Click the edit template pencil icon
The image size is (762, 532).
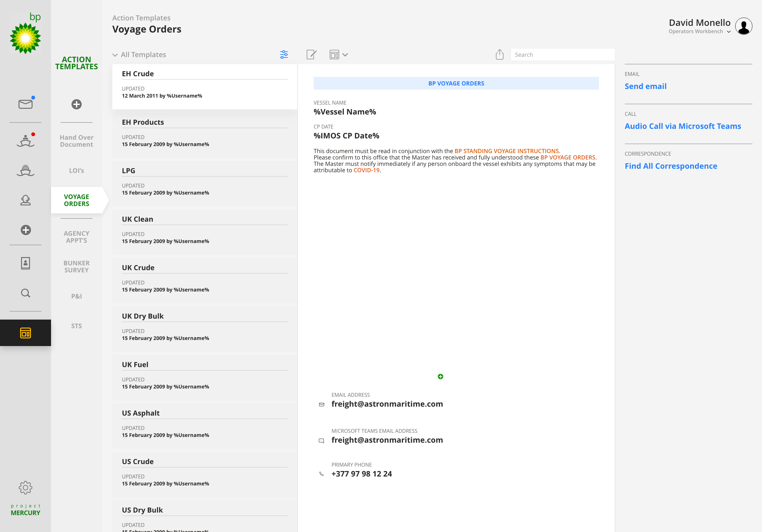311,55
